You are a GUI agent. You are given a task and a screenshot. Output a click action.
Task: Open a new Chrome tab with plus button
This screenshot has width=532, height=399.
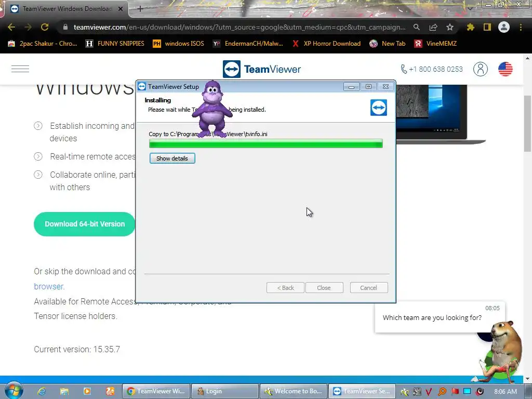[140, 9]
